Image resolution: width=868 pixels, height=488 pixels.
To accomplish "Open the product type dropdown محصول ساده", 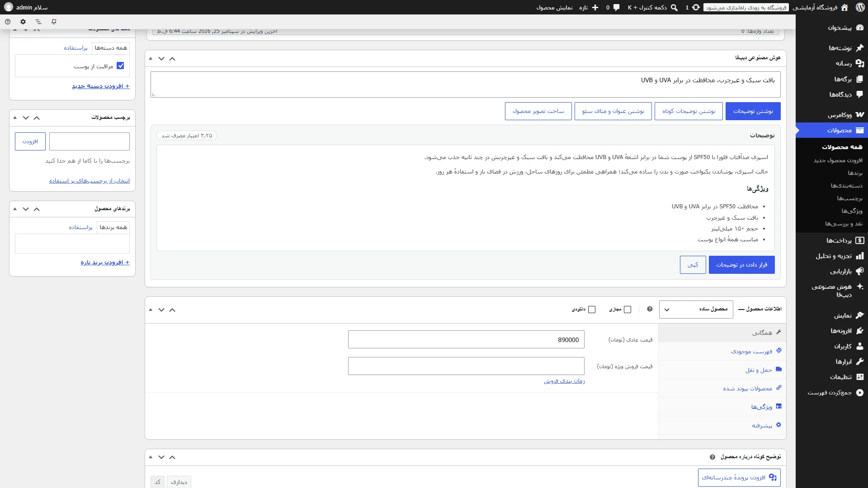I will click(696, 310).
